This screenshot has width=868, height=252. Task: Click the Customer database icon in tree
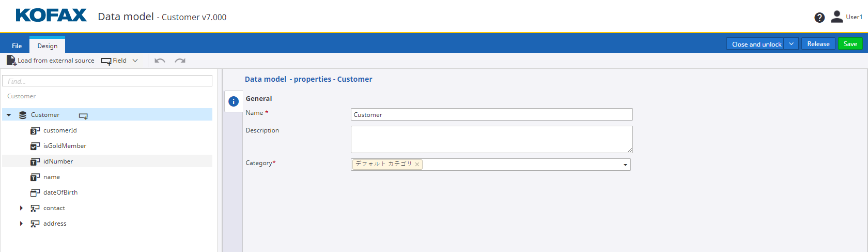coord(23,115)
